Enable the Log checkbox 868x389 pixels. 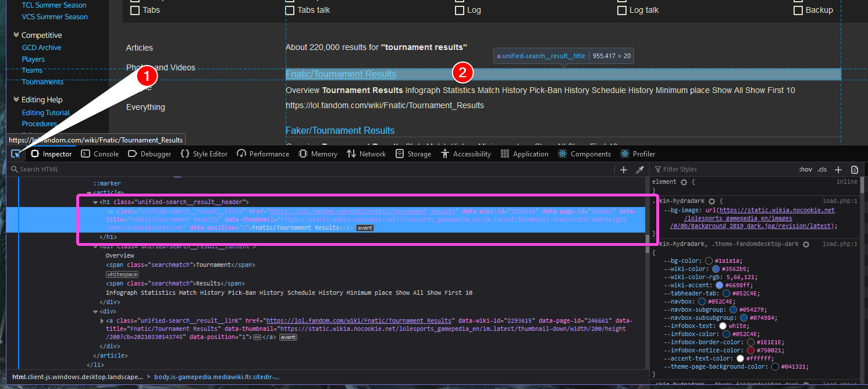[460, 10]
